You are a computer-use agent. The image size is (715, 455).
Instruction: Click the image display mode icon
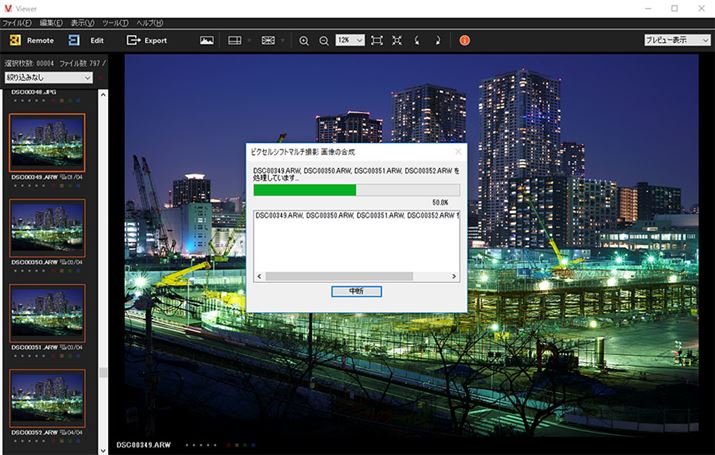coord(207,40)
